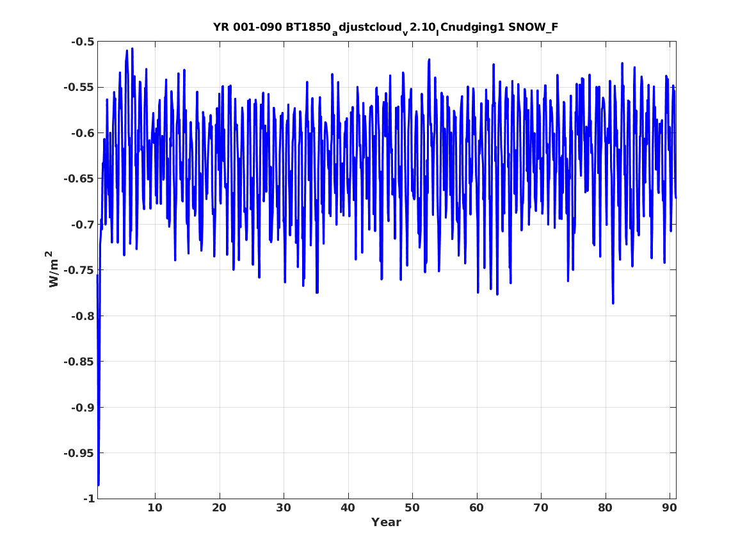
Task: Click x-axis tick label 50
Action: point(412,508)
